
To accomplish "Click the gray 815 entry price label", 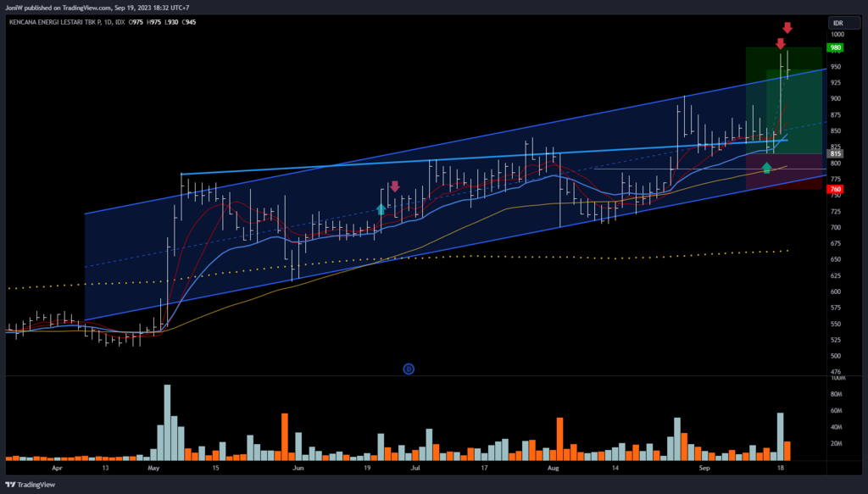I will [x=836, y=153].
